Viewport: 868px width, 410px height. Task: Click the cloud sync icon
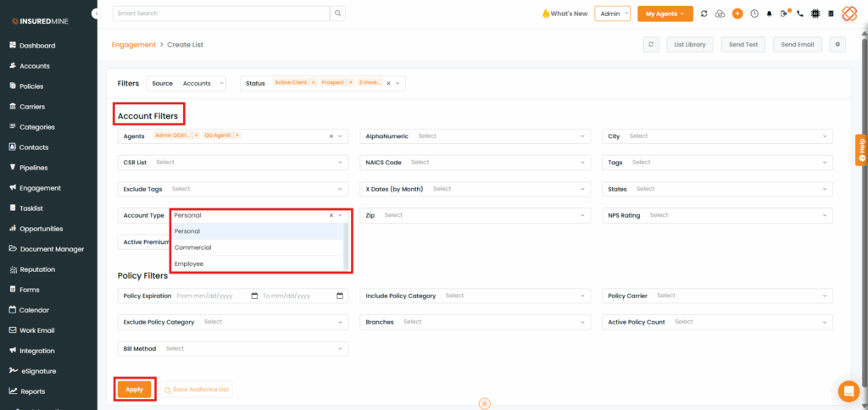pos(720,14)
